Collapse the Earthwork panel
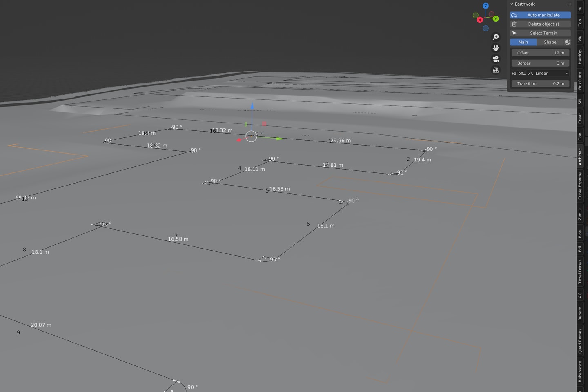 [512, 4]
